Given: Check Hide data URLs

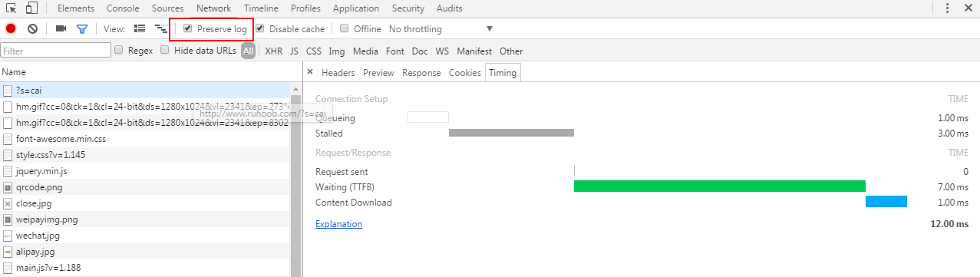Looking at the screenshot, I should tap(165, 50).
